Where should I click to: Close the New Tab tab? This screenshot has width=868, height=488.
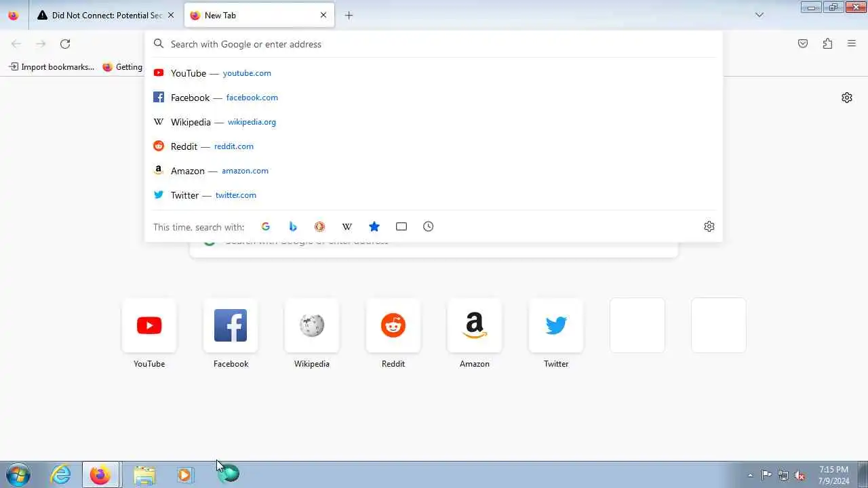coord(323,15)
